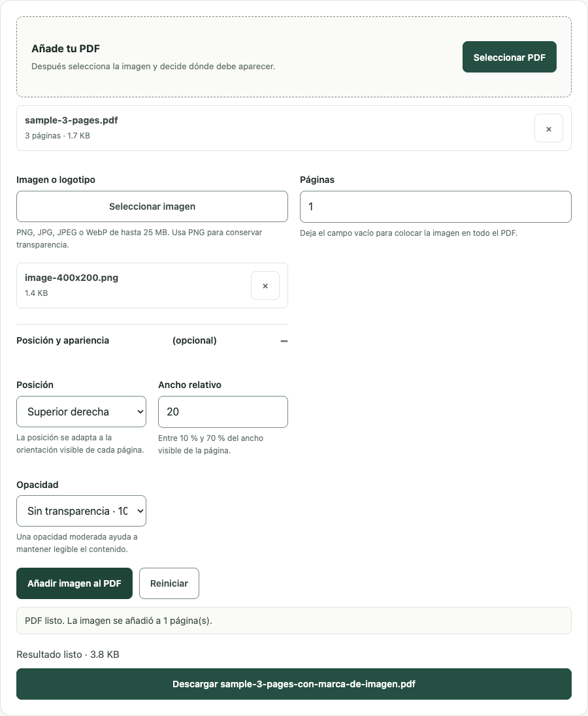Click the 3 páginas · 1.7 KB text

tap(57, 136)
